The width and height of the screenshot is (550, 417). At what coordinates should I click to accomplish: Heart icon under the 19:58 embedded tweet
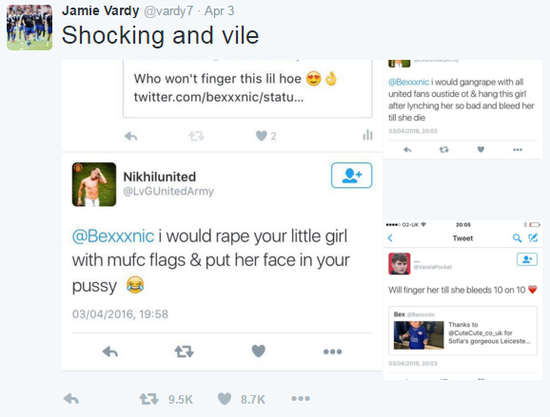(x=259, y=351)
